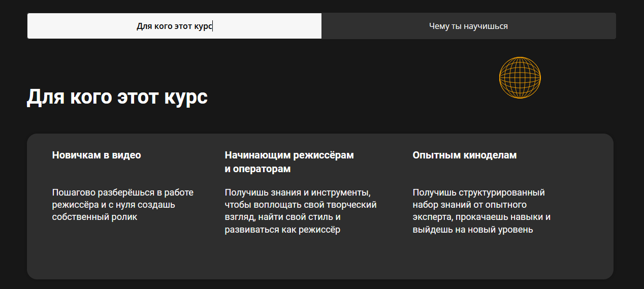Click the text line "Получишь структурированный"
The image size is (644, 289).
tap(478, 193)
